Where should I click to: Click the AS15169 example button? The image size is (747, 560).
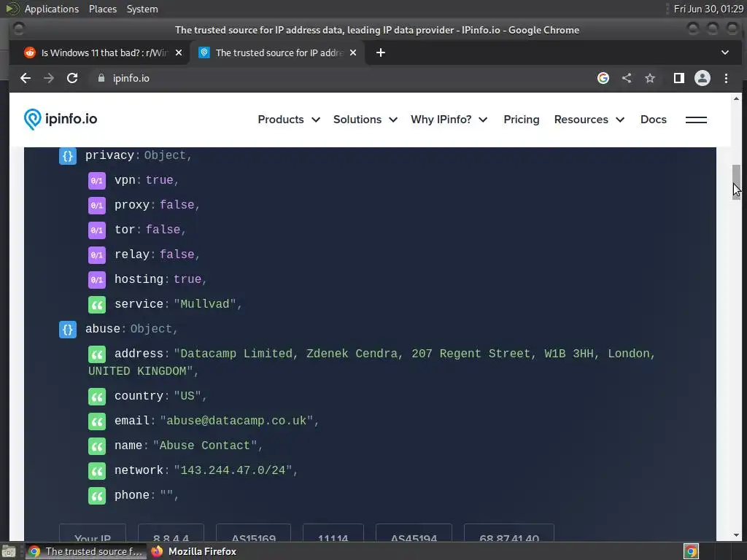coord(253,533)
